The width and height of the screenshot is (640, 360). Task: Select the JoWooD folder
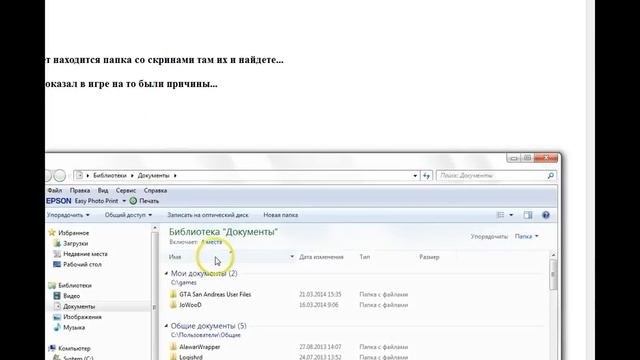190,305
